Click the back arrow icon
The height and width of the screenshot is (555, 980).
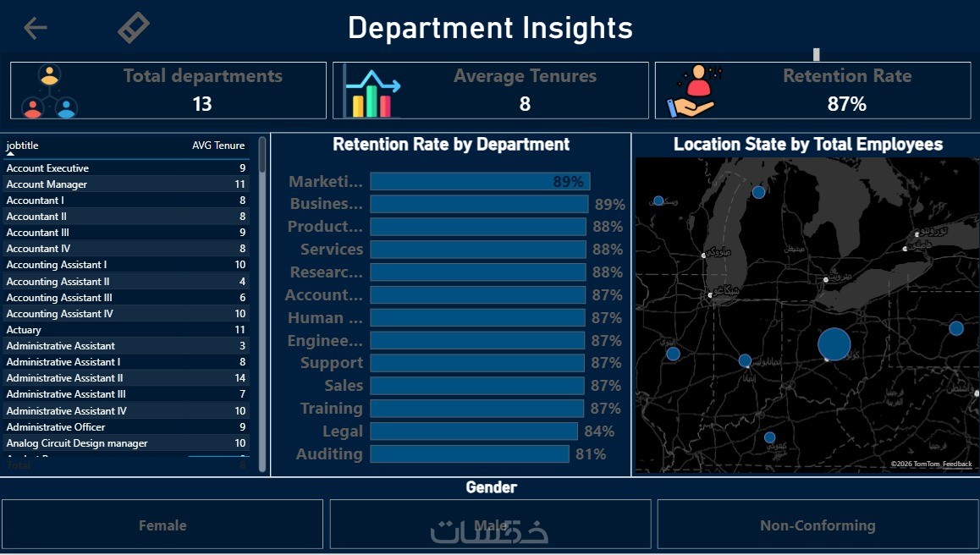[x=36, y=28]
